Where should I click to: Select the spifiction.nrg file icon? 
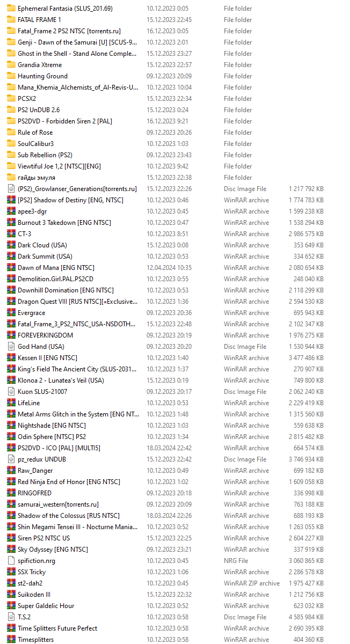(x=11, y=561)
